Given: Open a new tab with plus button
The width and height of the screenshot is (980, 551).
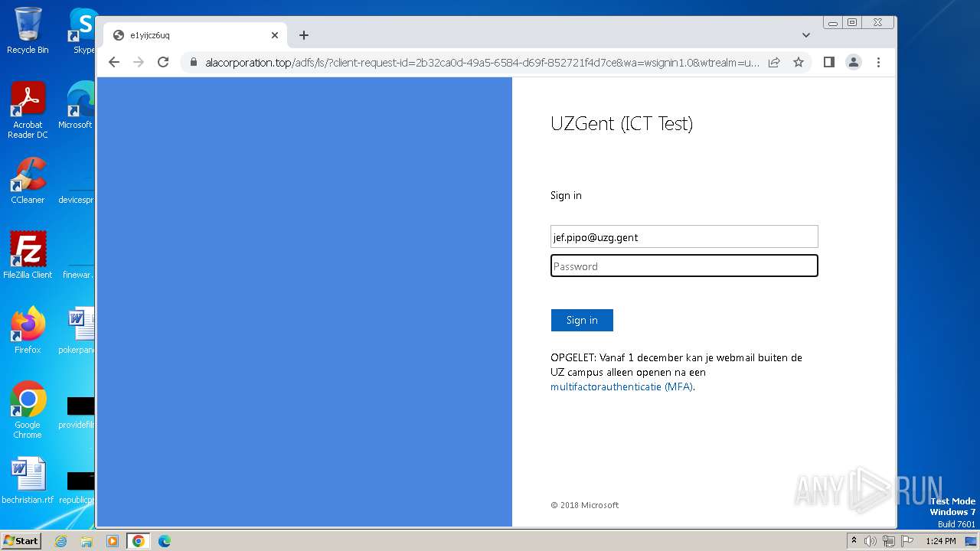Looking at the screenshot, I should pyautogui.click(x=304, y=35).
